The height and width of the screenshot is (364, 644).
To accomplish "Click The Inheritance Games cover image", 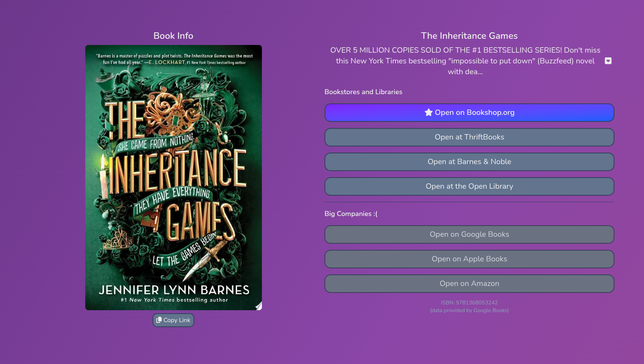I will click(x=174, y=178).
